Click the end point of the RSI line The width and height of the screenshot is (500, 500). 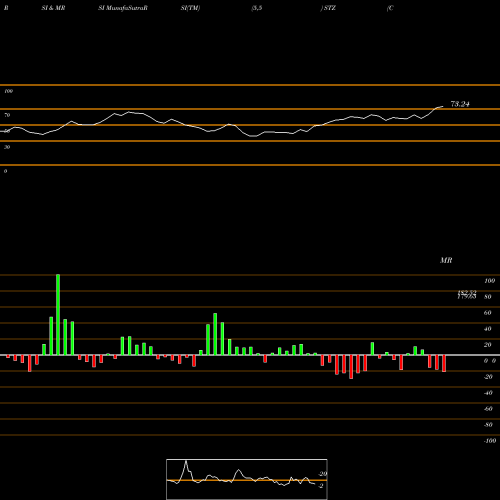(x=443, y=107)
